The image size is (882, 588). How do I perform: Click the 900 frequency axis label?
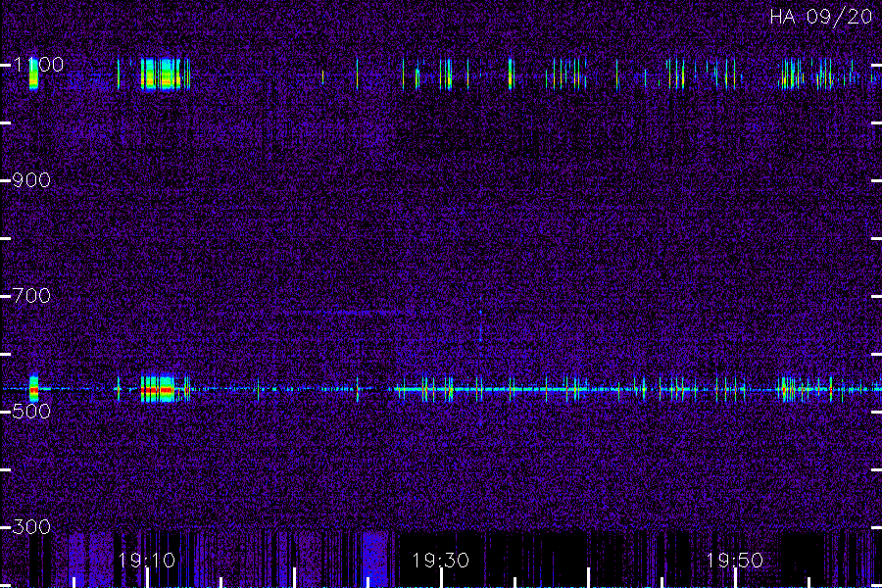(x=31, y=180)
